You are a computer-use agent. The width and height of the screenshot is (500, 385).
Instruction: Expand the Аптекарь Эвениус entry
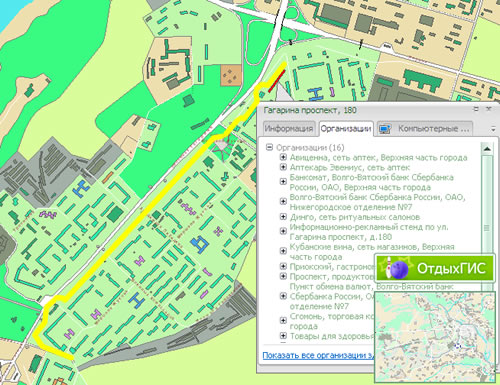coord(283,167)
